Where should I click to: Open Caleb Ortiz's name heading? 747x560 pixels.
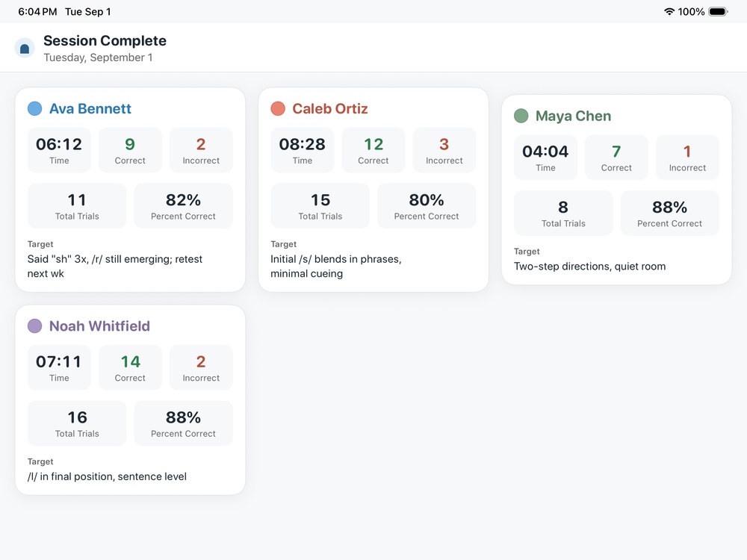coord(329,108)
